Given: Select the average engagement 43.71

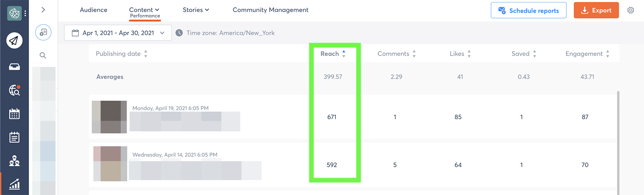Looking at the screenshot, I should [587, 77].
